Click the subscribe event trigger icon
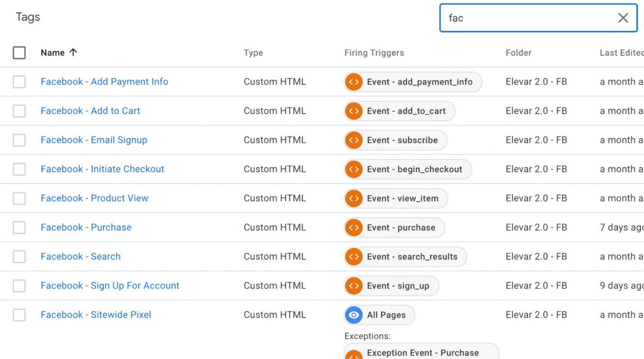644x359 pixels. [354, 140]
